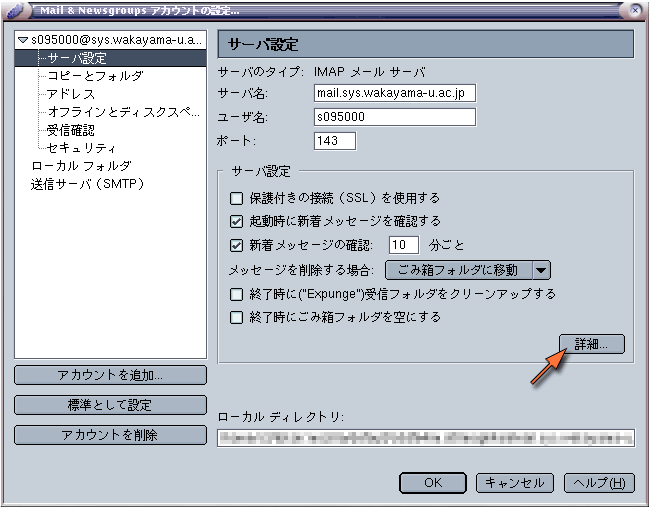Close the account settings dialog window
The image size is (649, 507).
point(635,10)
